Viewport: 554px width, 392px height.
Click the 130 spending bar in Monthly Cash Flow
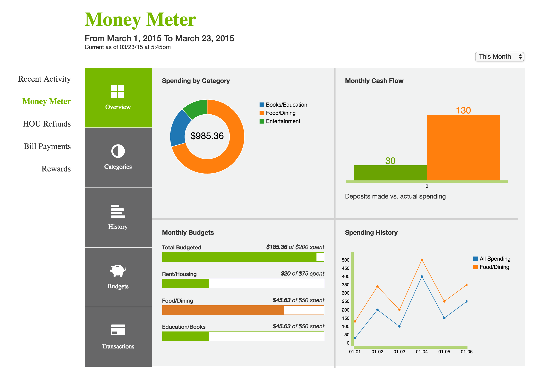463,147
